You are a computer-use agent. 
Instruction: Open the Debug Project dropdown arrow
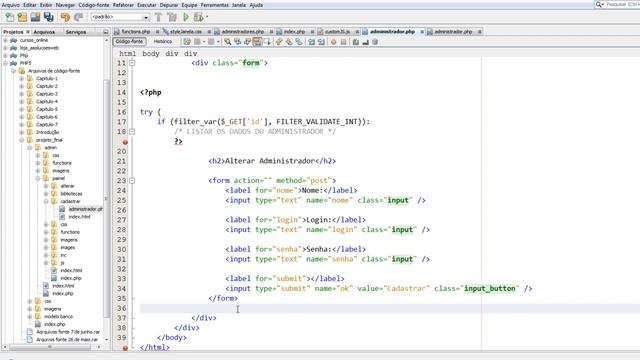tap(207, 17)
